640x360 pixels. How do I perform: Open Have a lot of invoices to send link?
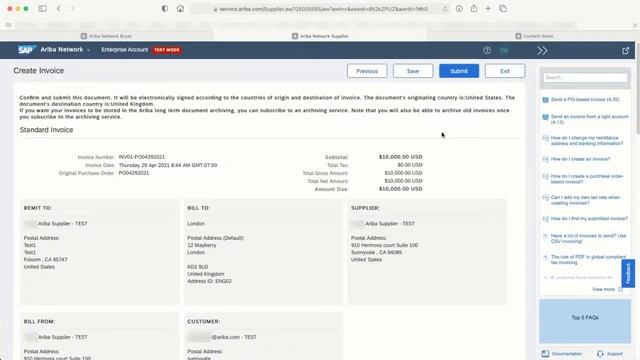(x=588, y=238)
